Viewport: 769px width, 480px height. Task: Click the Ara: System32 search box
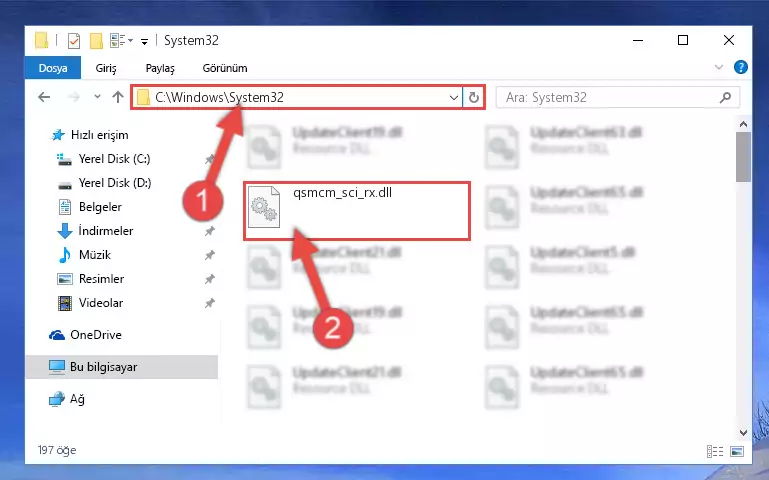click(617, 98)
